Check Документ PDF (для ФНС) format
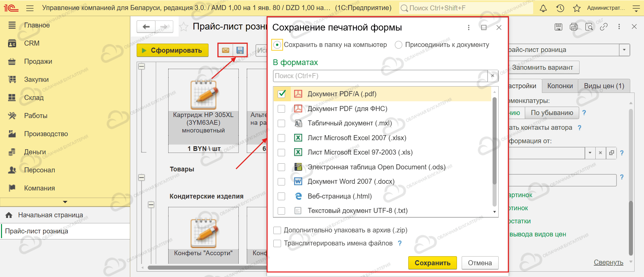644x277 pixels. [x=282, y=109]
